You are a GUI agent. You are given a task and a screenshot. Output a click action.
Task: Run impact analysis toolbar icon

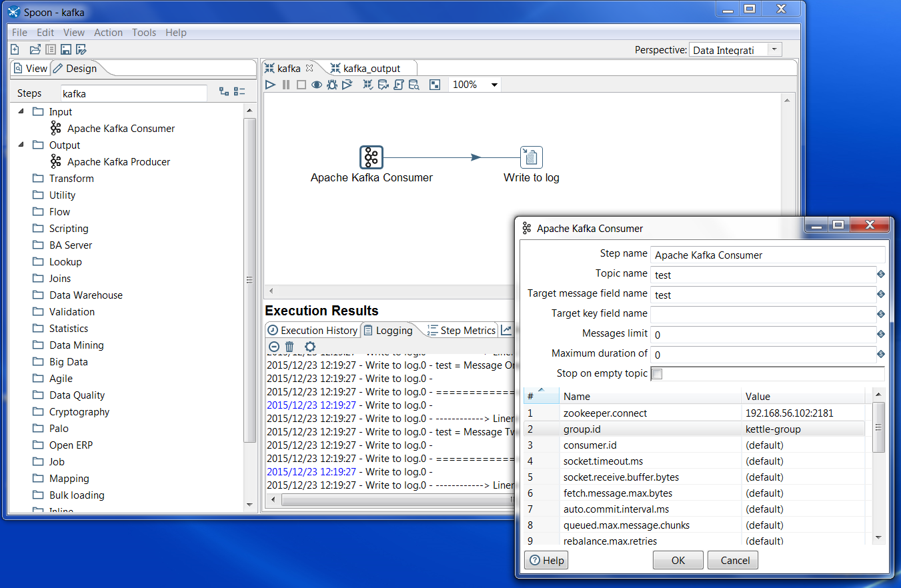click(x=383, y=85)
